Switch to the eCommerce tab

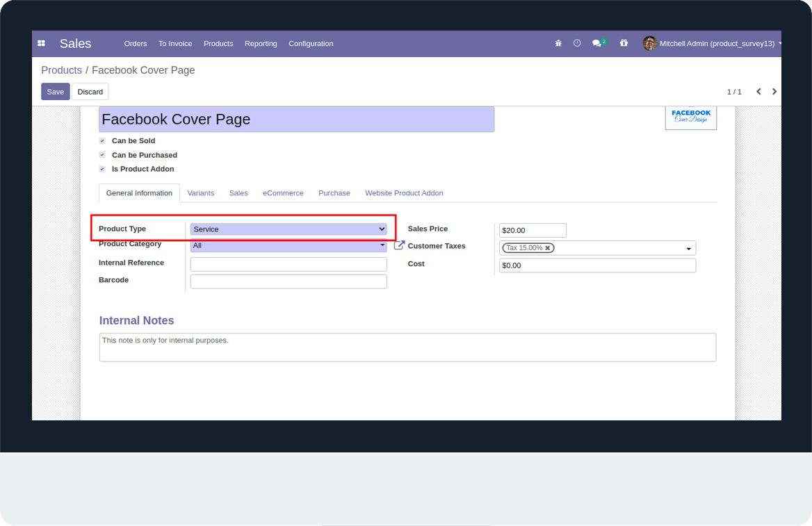click(x=283, y=193)
